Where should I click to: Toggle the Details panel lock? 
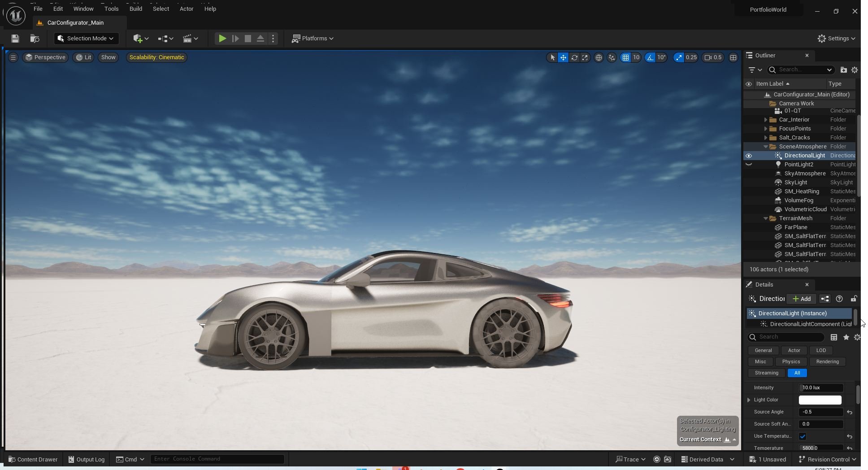[x=854, y=299]
